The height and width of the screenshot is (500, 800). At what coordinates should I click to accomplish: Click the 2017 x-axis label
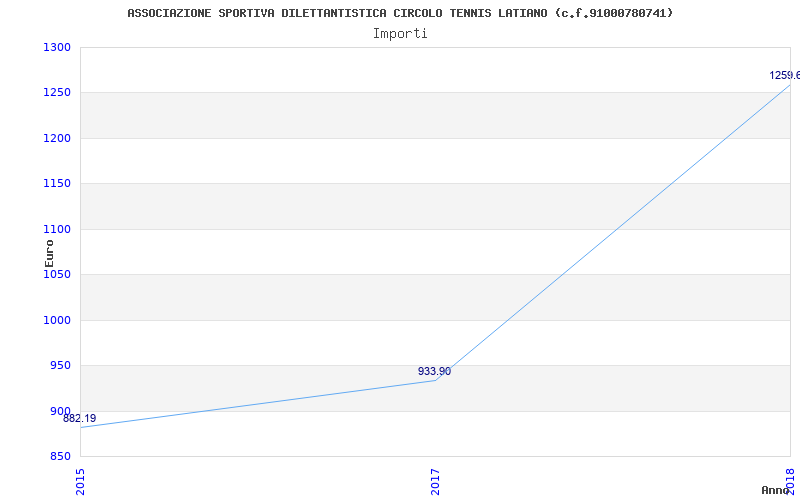[435, 482]
